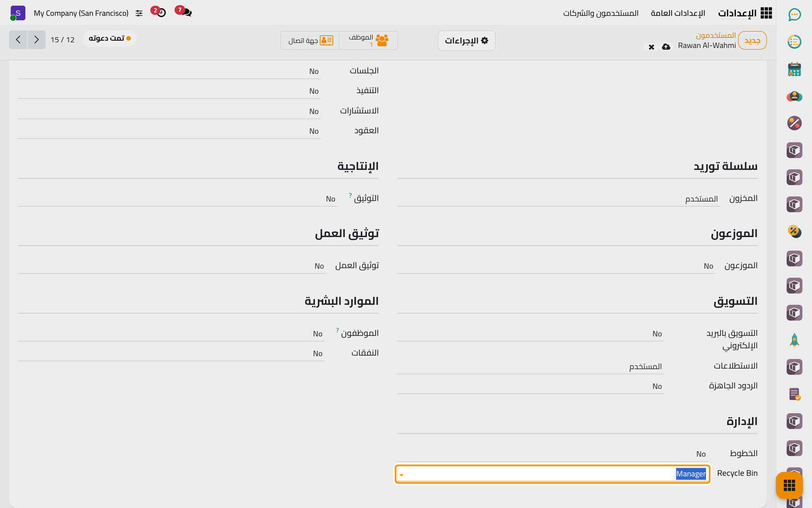Click the الإعدادات app title
The height and width of the screenshot is (508, 812).
(737, 13)
